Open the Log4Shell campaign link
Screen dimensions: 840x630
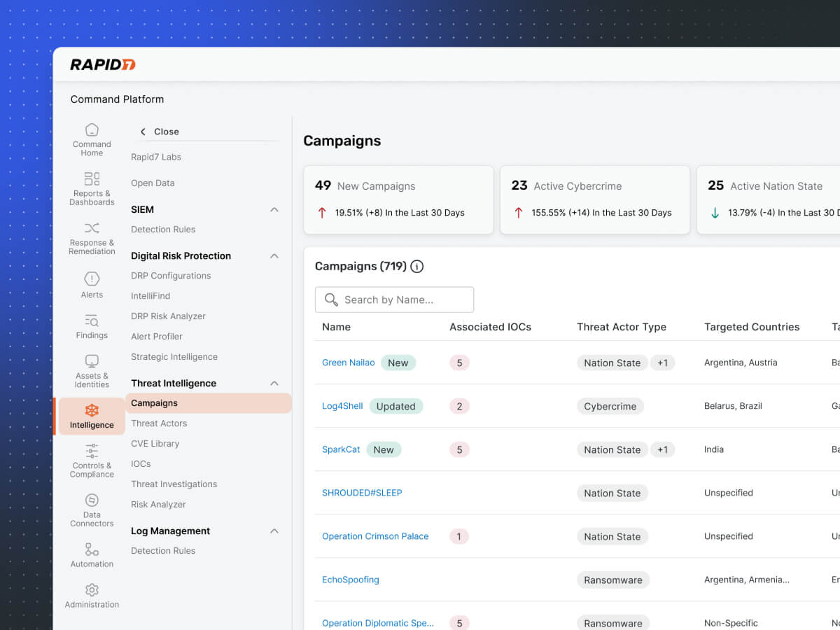(342, 406)
